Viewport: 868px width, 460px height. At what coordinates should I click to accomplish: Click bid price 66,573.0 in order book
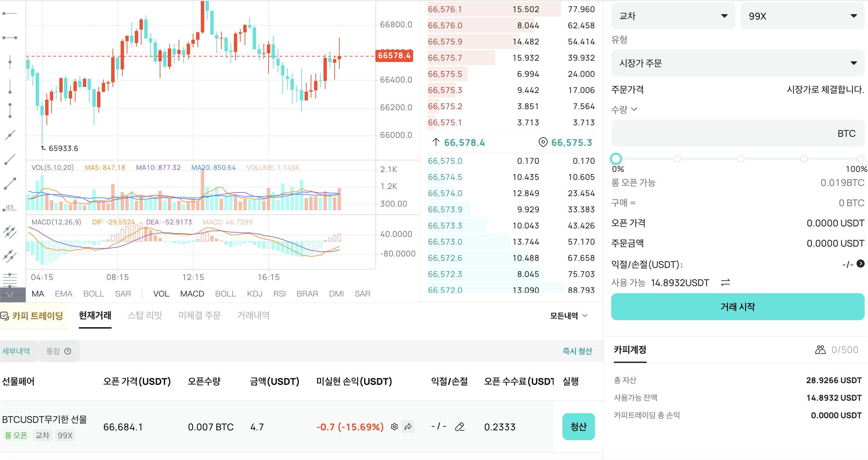pyautogui.click(x=445, y=242)
